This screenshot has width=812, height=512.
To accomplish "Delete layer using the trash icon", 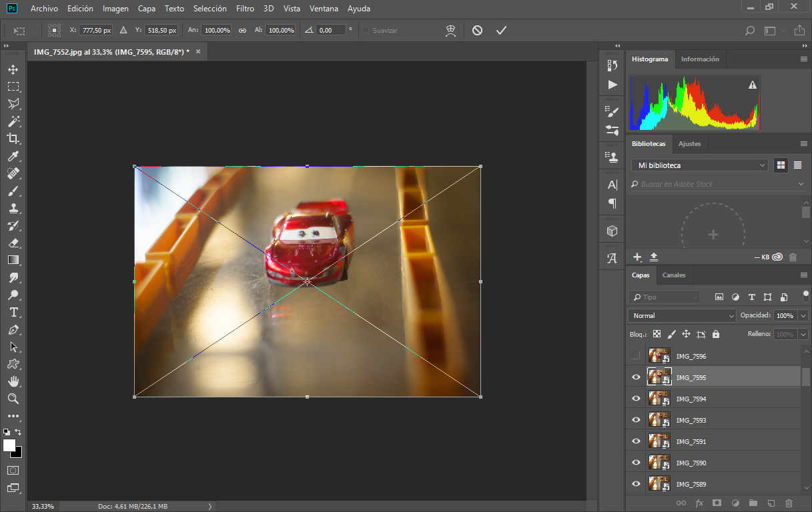I will tap(789, 503).
